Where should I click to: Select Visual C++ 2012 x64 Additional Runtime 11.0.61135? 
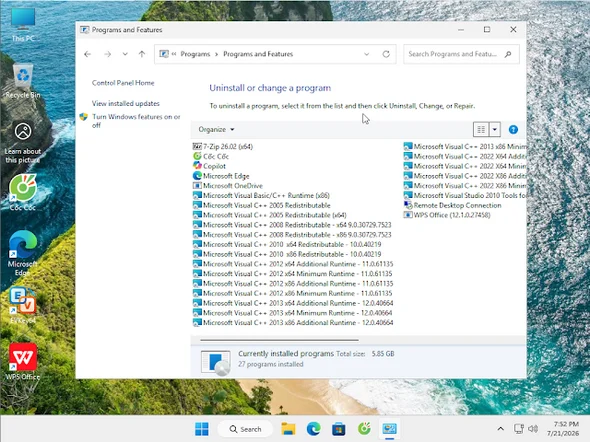293,264
